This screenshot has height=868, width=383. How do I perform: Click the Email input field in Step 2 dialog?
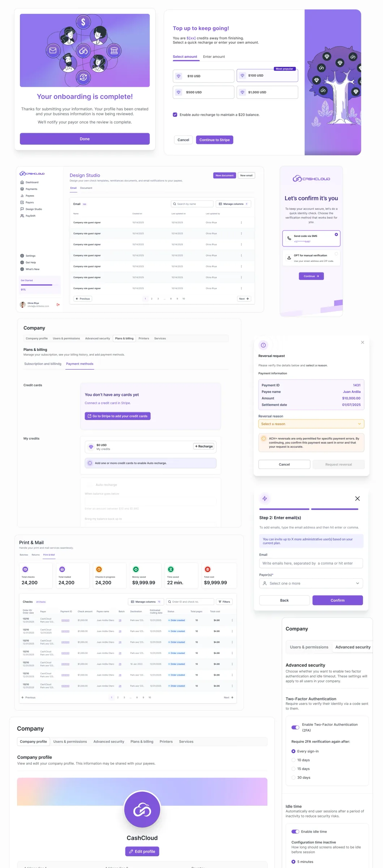click(x=311, y=563)
